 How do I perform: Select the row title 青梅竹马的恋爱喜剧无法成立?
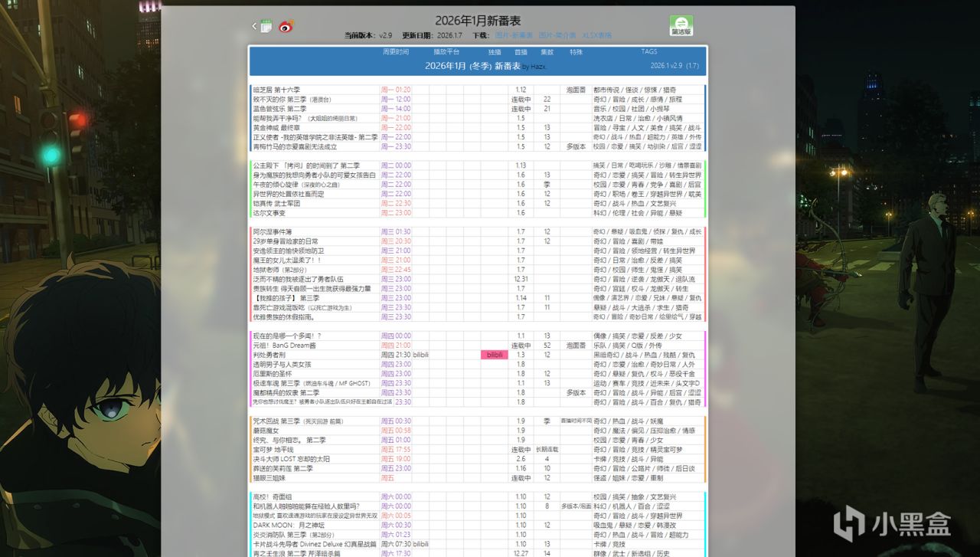[295, 146]
